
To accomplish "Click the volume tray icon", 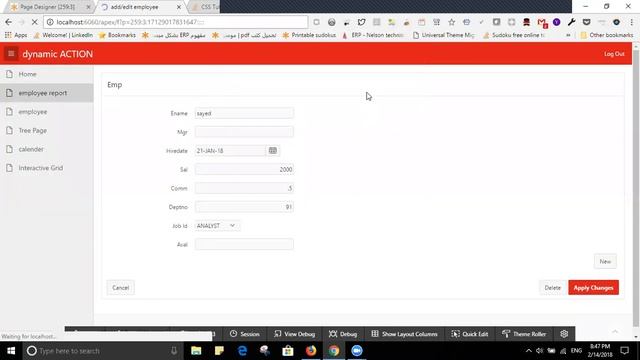I will 540,351.
